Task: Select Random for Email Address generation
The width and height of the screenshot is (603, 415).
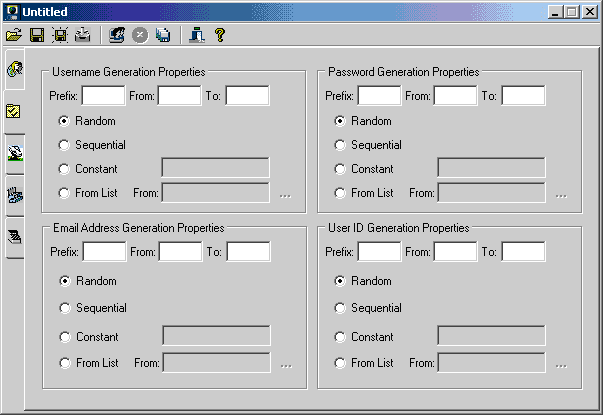Action: [x=88, y=281]
